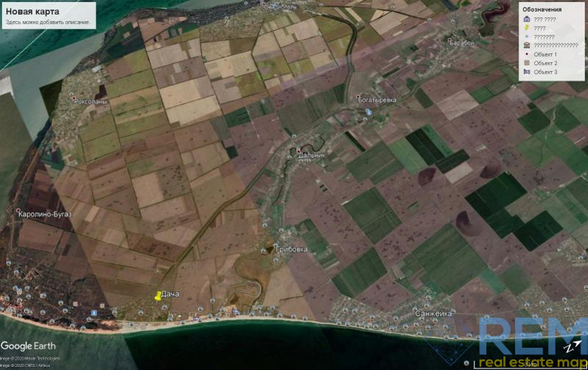Click the Роксоланы red dot placemark
The height and width of the screenshot is (370, 588).
click(74, 98)
